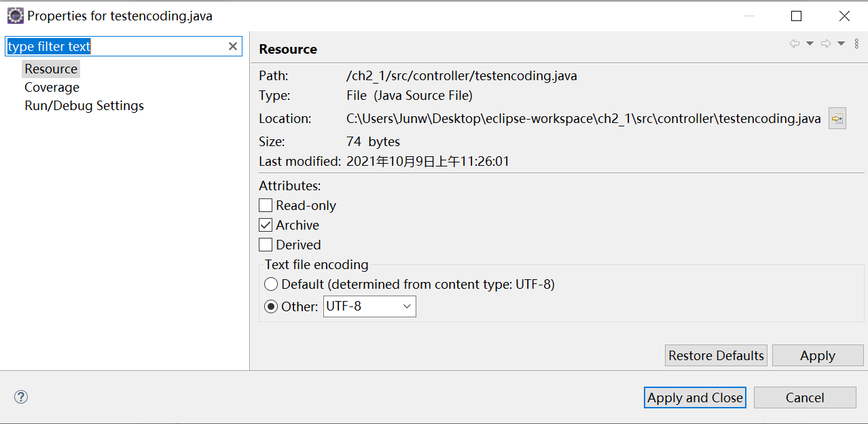This screenshot has width=868, height=424.
Task: Click the help question mark icon
Action: click(21, 397)
